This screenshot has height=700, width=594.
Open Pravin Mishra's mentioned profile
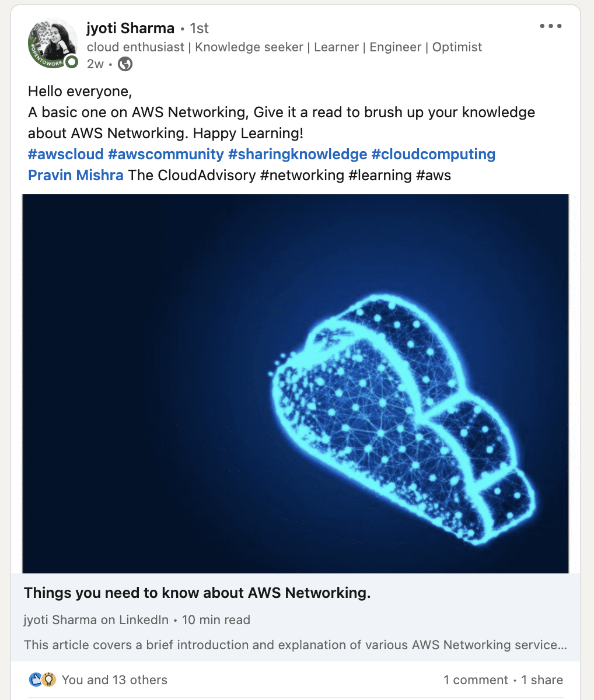(76, 175)
